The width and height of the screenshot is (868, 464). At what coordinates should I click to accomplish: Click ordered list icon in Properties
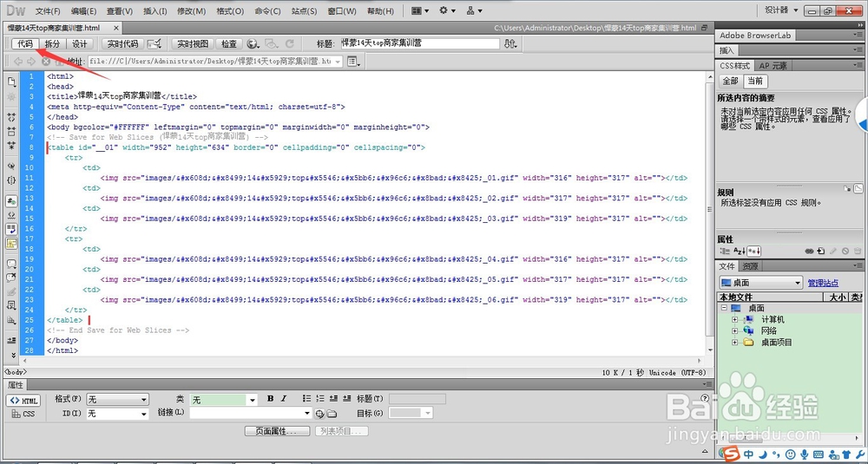[x=320, y=399]
